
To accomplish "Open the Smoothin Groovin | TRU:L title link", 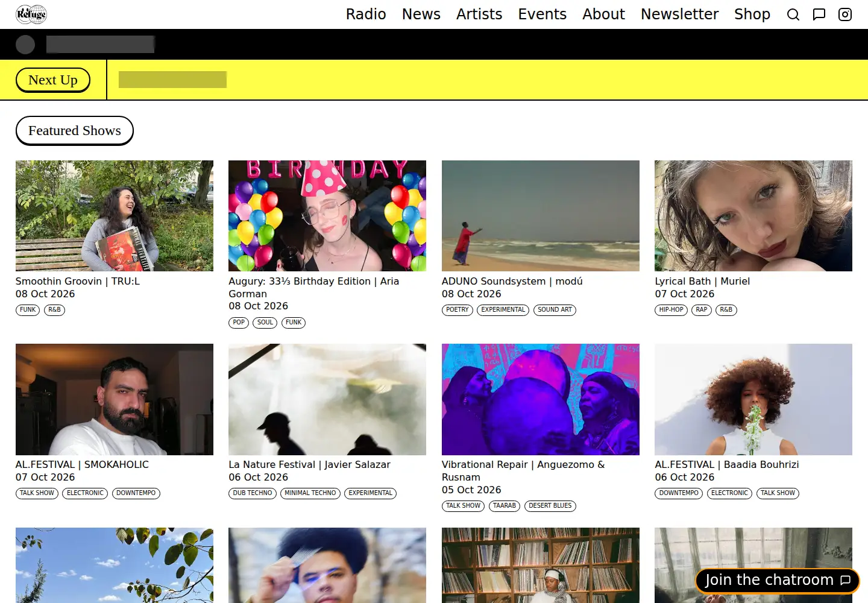I will (x=77, y=281).
